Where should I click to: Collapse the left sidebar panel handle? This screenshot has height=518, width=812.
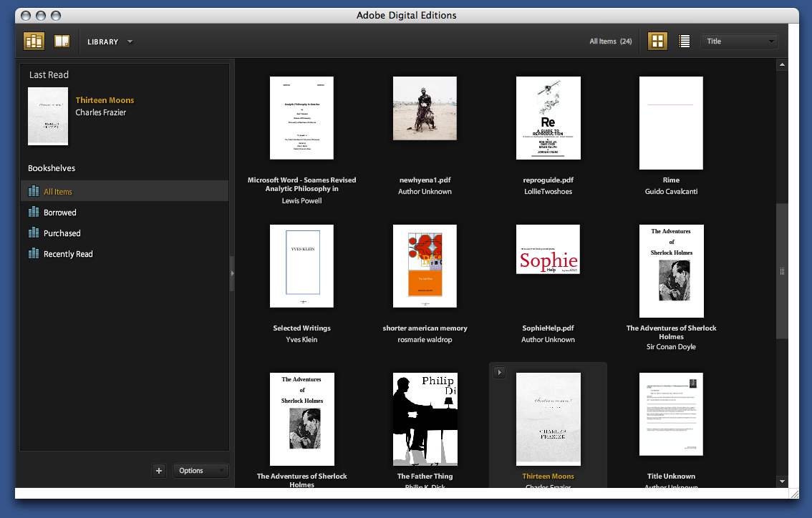point(232,273)
